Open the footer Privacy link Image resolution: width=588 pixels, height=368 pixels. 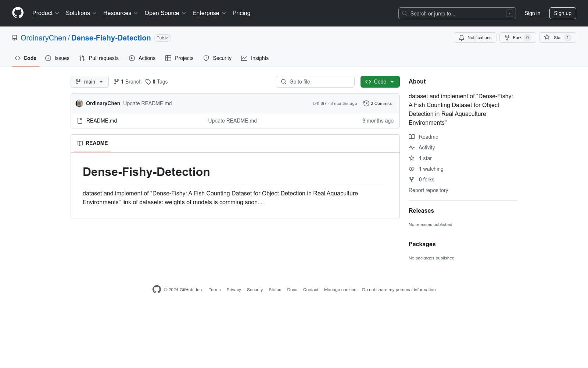point(234,290)
